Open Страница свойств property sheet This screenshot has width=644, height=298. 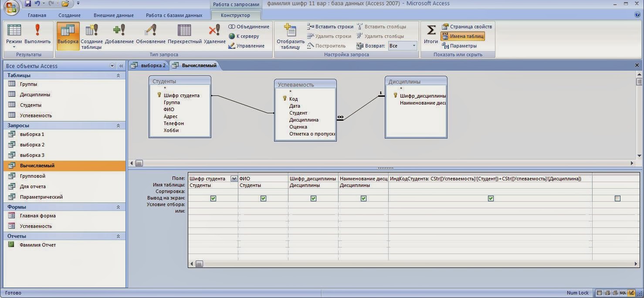467,27
